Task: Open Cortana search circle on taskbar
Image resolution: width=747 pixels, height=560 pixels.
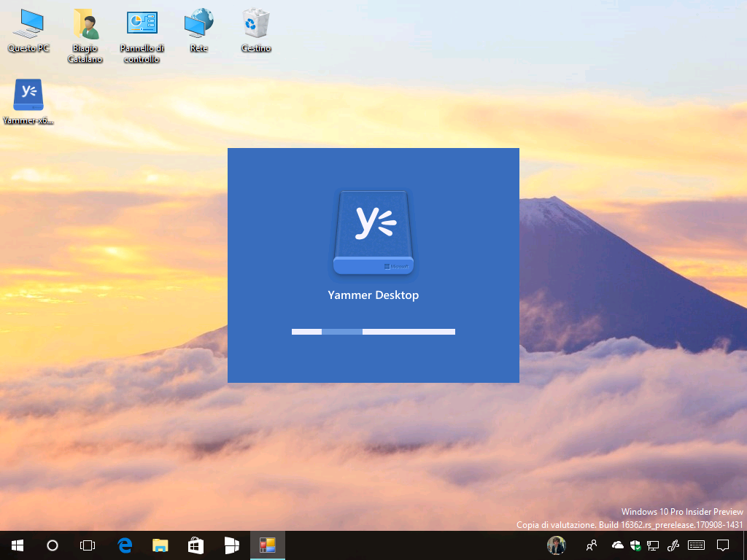Action: click(53, 545)
